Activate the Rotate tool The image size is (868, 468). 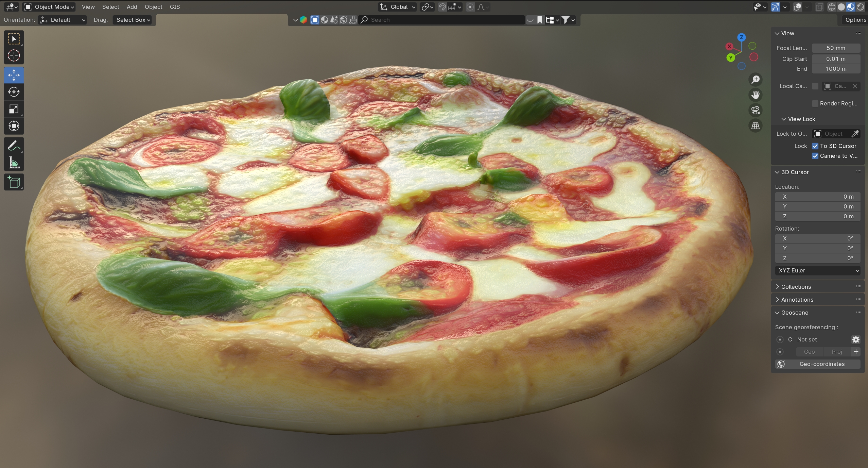tap(14, 92)
